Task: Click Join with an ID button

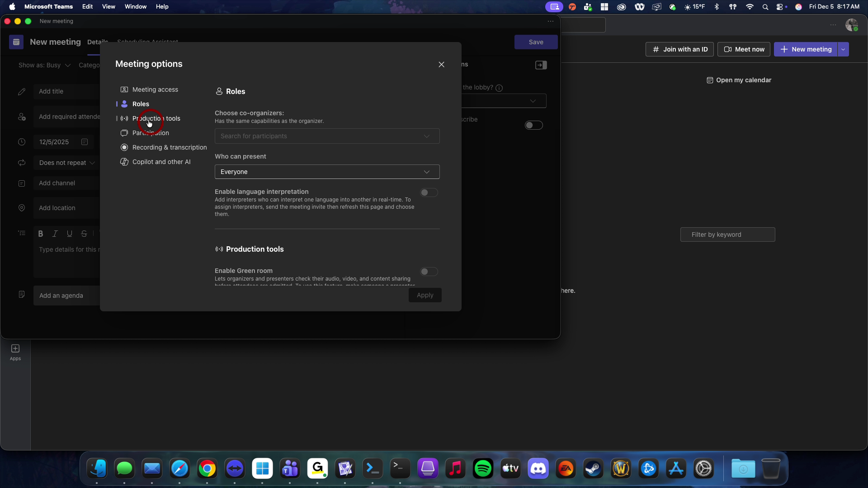Action: (679, 49)
